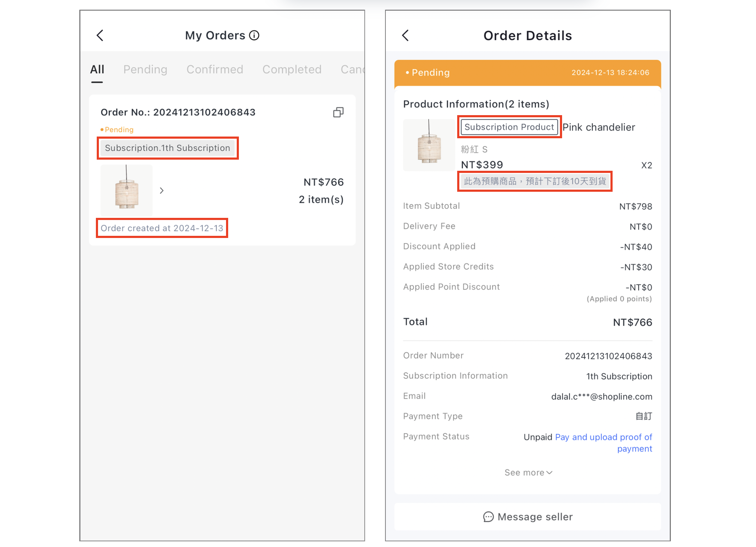Expand See more order details
756x547 pixels.
coord(528,473)
